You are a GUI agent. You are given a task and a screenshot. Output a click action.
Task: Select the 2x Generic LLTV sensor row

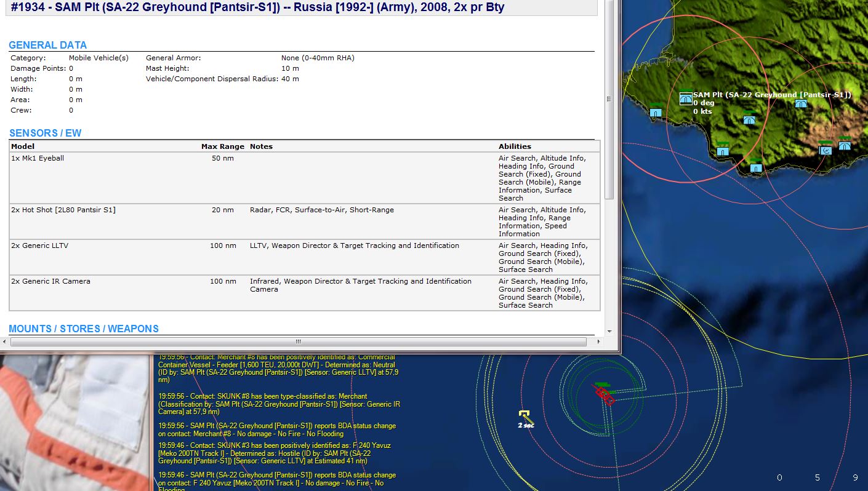tap(305, 257)
